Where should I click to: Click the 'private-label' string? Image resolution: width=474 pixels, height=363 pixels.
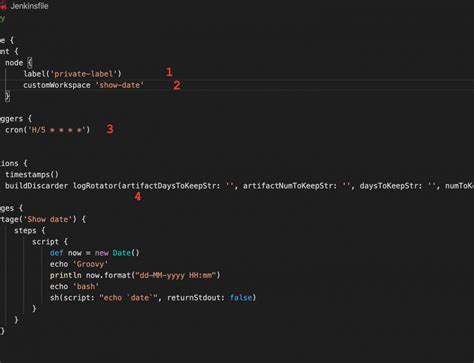(84, 74)
